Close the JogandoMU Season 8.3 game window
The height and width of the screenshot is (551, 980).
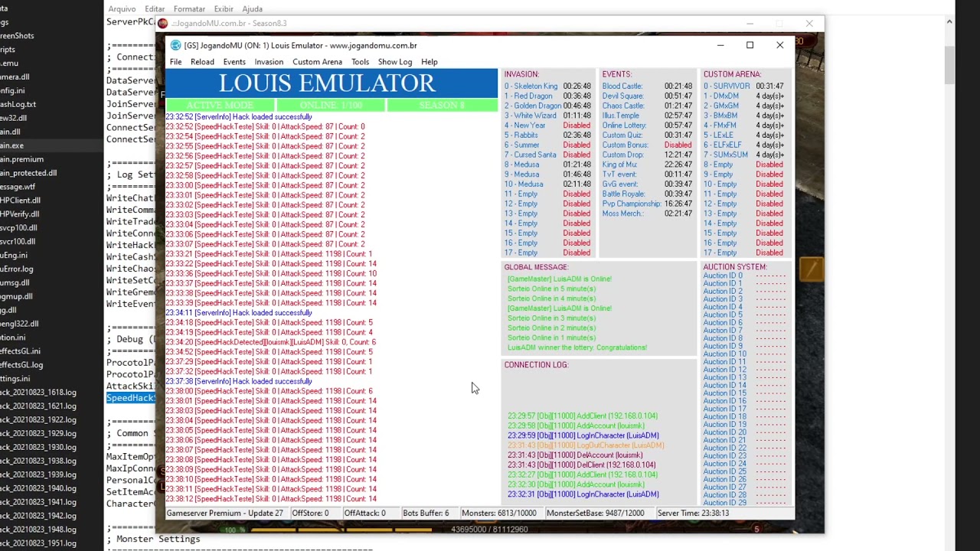[809, 24]
